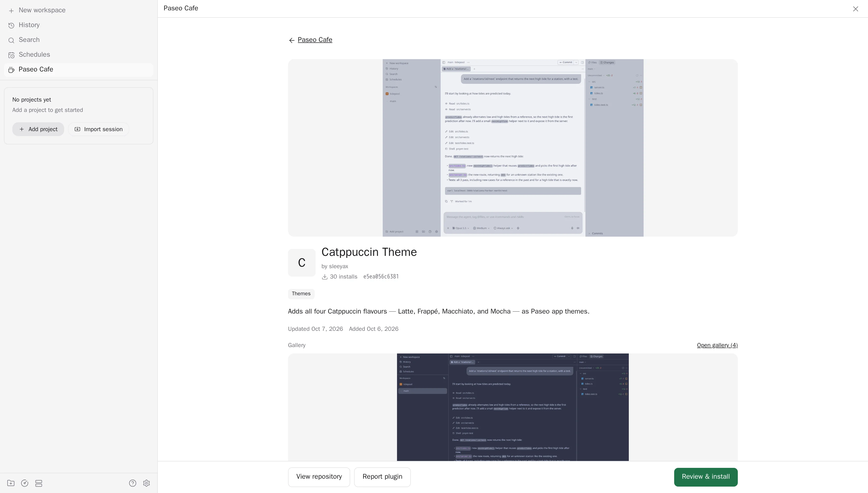Screen dimensions: 868x493
Task: Click the 'No projects yet' heading
Action: tap(32, 100)
